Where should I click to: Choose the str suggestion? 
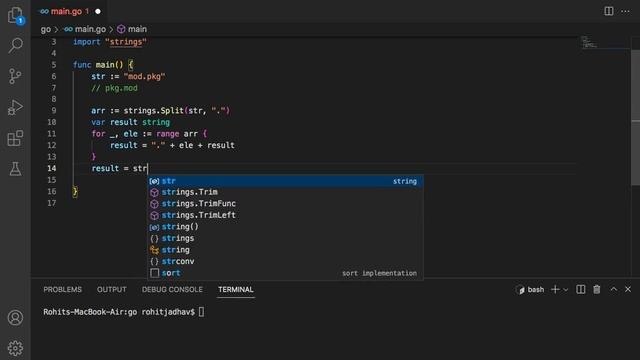tap(285, 181)
